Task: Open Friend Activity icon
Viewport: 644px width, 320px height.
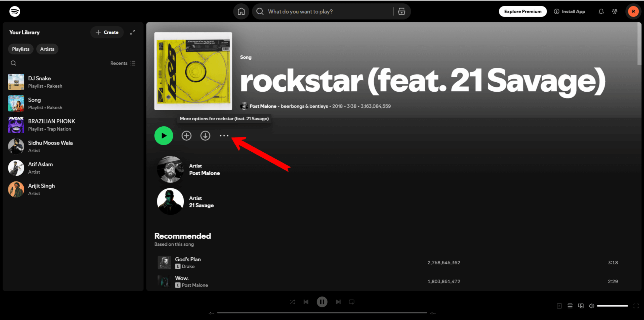Action: coord(615,12)
